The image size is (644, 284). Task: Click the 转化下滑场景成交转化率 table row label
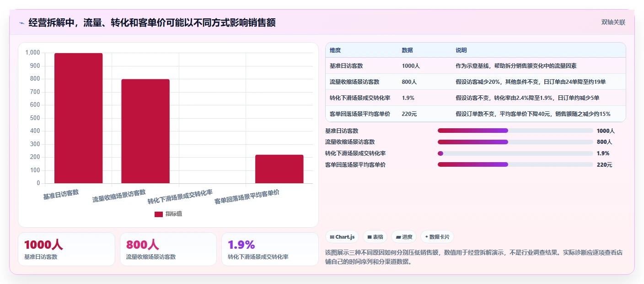tap(360, 98)
